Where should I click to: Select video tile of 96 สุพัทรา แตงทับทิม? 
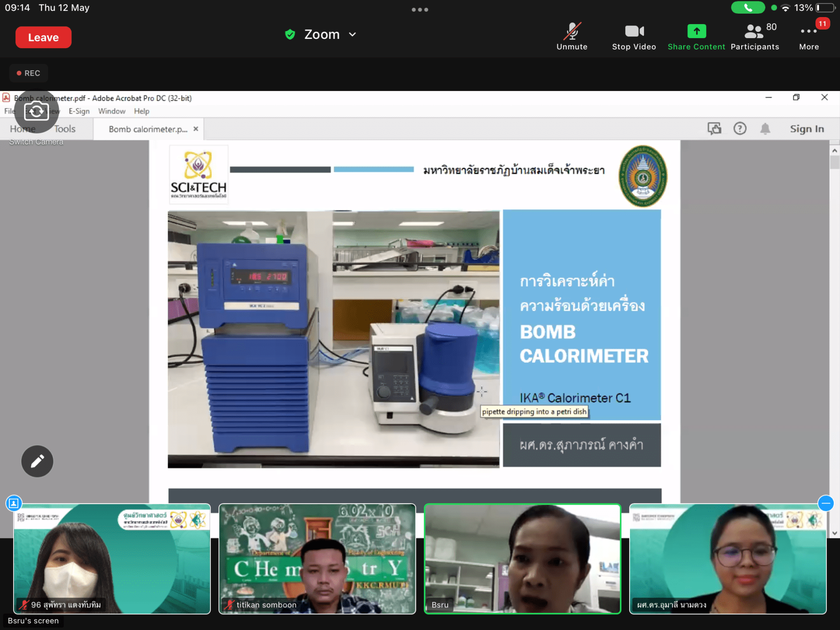pyautogui.click(x=112, y=559)
